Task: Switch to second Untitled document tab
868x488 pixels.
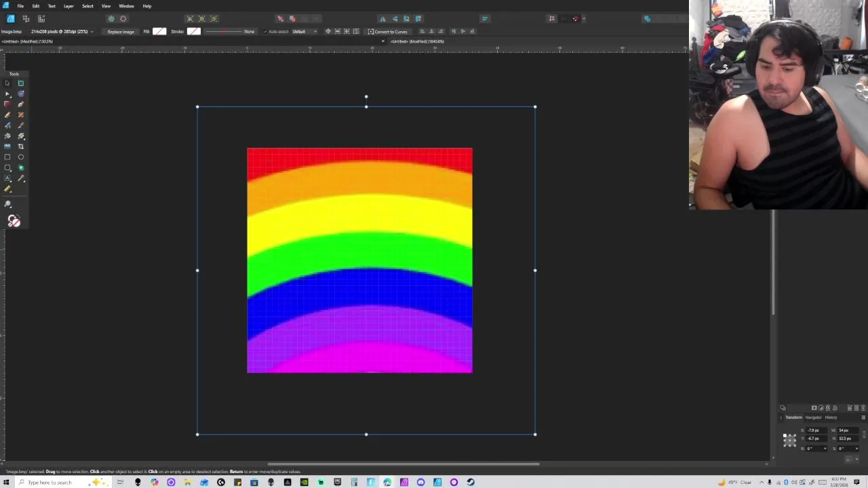Action: pyautogui.click(x=417, y=41)
